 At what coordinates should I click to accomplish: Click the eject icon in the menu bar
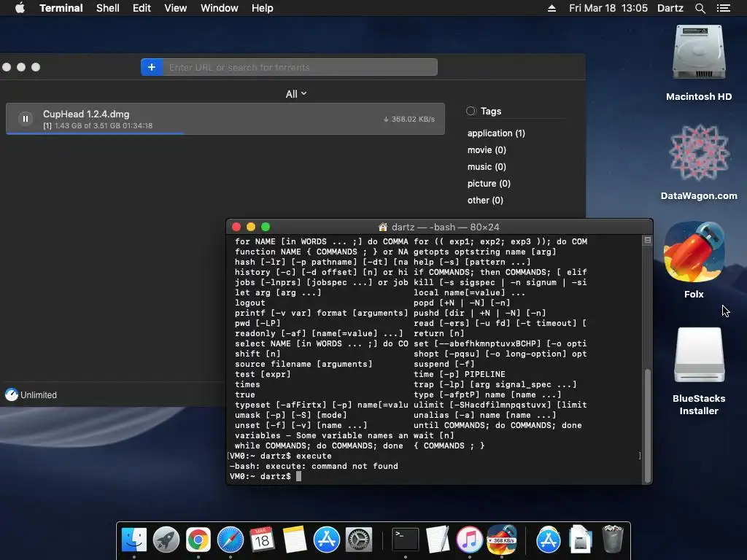tap(551, 8)
